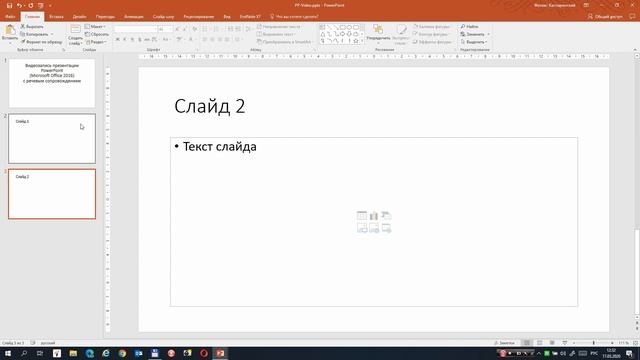Toggle text shadow (S) formatting

tap(140, 40)
